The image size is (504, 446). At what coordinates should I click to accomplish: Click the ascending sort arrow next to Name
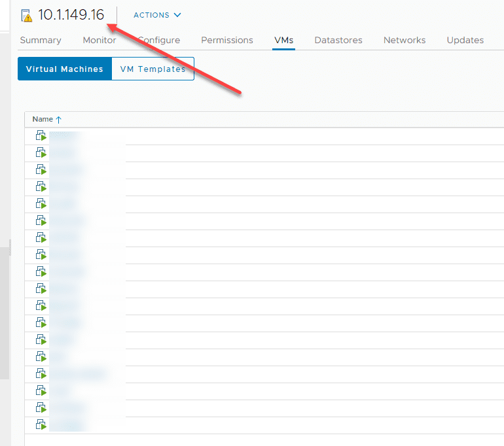pos(58,120)
